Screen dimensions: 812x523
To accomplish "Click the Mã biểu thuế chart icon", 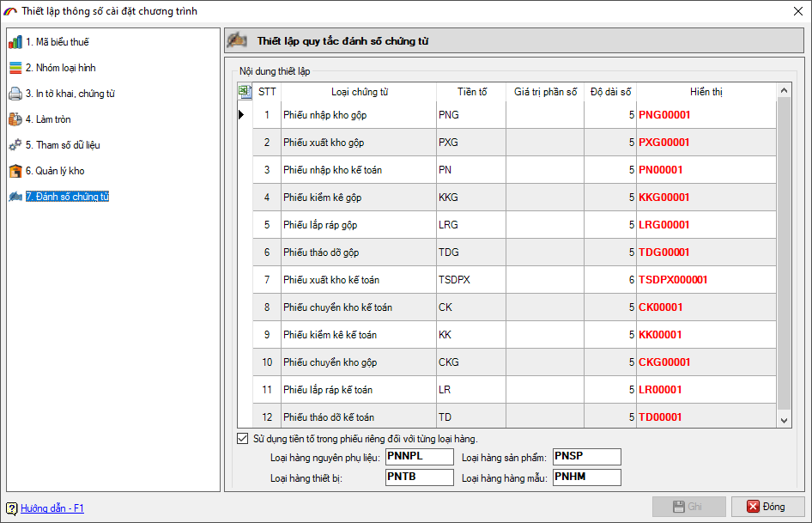I will click(15, 42).
